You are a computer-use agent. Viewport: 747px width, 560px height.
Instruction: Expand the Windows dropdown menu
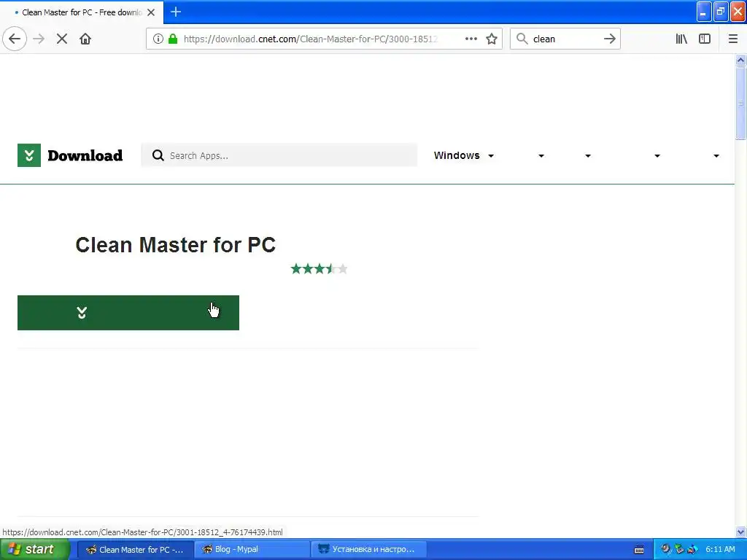[463, 155]
